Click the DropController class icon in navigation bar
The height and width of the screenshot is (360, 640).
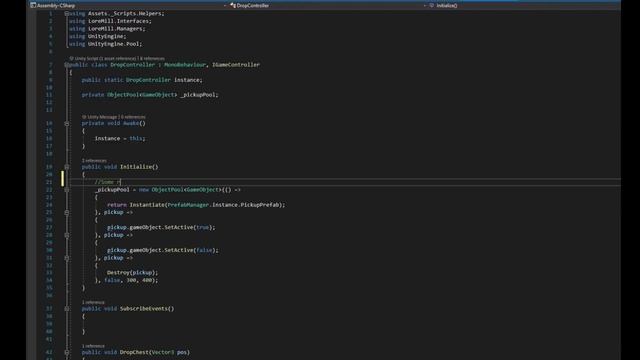coord(233,5)
